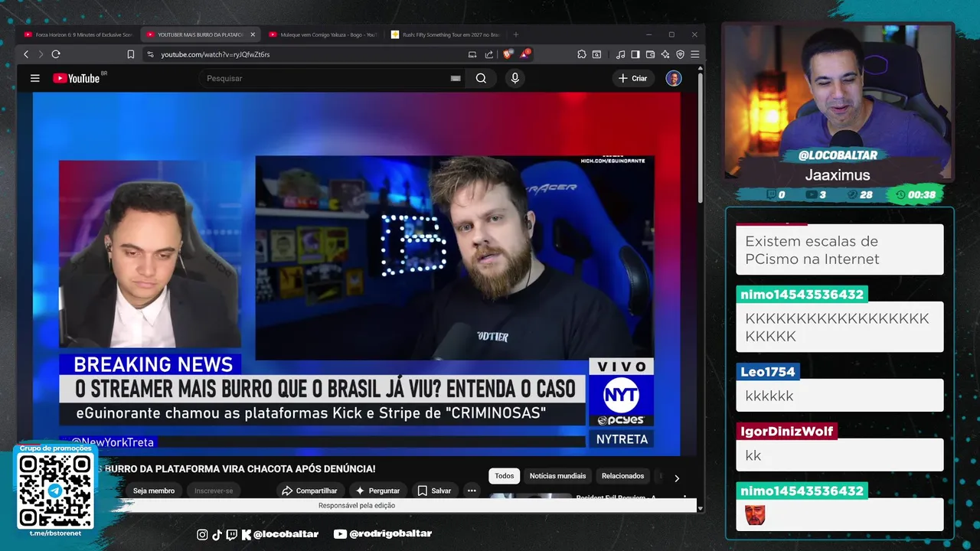This screenshot has width=980, height=551.
Task: Open the YouTube guide hamburger menu
Action: [x=34, y=78]
